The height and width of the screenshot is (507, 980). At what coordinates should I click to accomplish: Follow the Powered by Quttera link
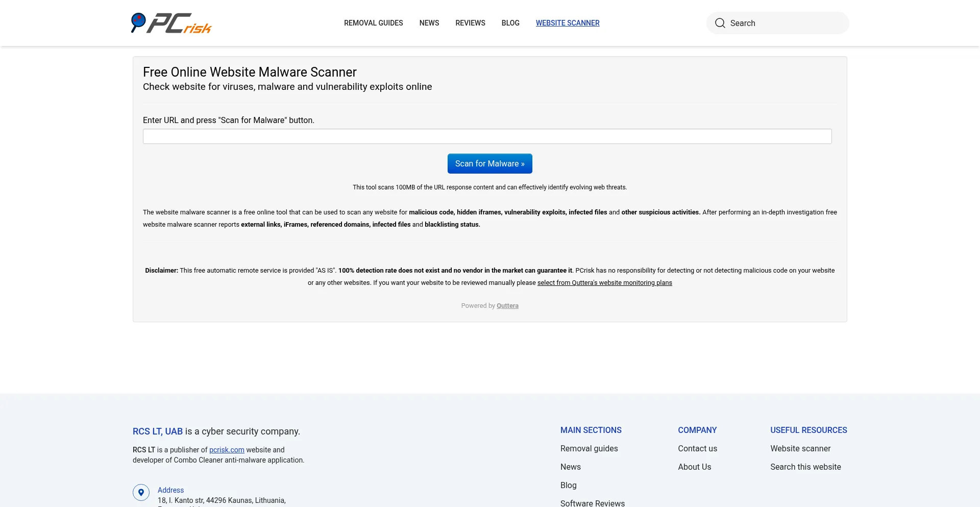507,306
